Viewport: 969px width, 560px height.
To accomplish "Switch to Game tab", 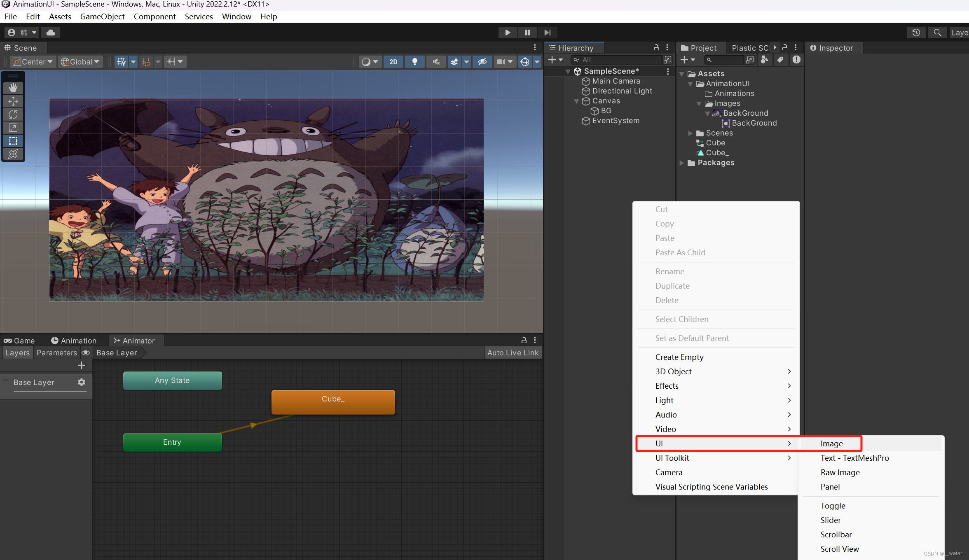I will 19,341.
